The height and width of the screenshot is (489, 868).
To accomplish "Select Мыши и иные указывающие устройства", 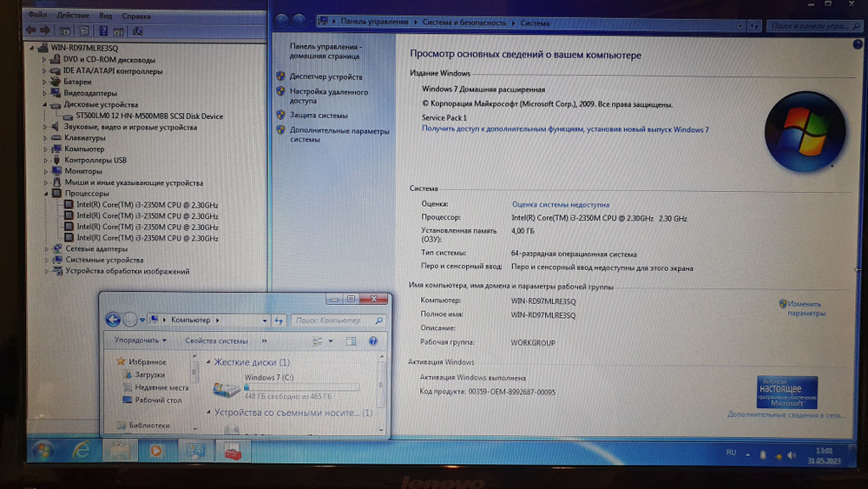I will click(x=134, y=182).
